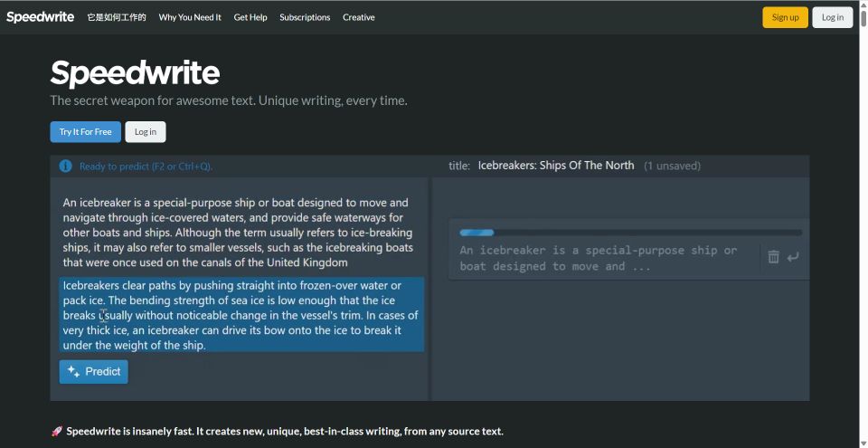This screenshot has height=448, width=868.
Task: Click the tagline The secret weapon for awesome text
Action: tap(229, 100)
